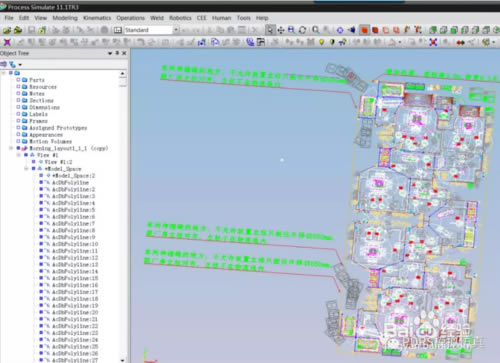Click the blue zoom-to-selection icon
Image resolution: width=500 pixels, height=363 pixels.
click(x=292, y=30)
